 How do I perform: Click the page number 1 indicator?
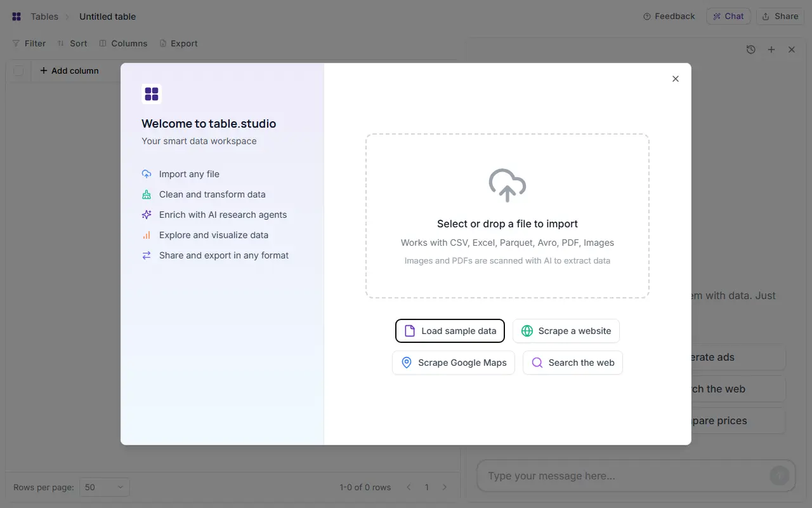click(426, 487)
